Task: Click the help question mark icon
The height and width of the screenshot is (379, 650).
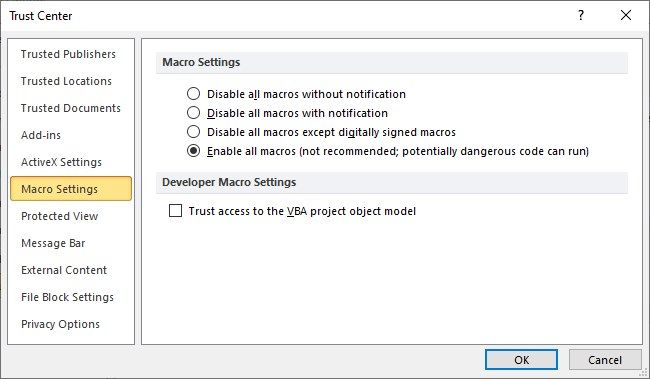Action: 581,15
